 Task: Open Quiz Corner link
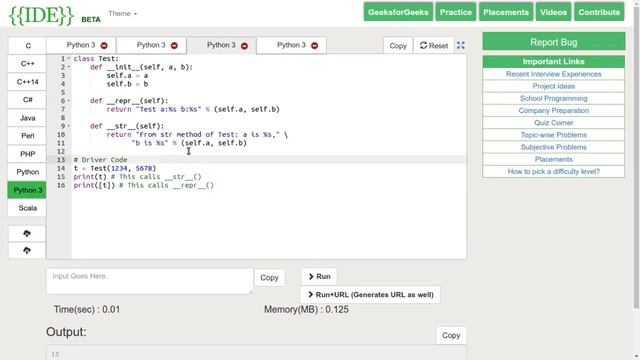tap(553, 123)
